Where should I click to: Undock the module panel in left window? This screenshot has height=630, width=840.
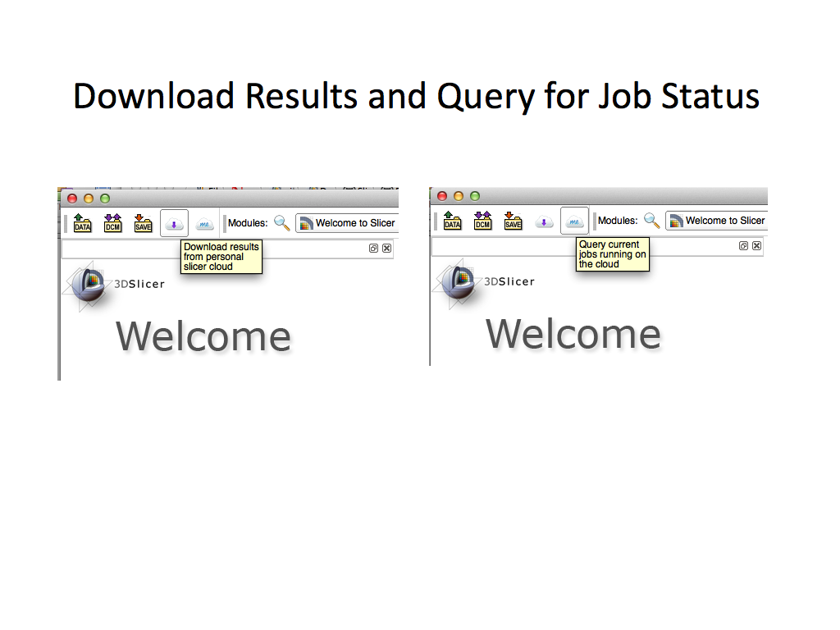click(374, 248)
